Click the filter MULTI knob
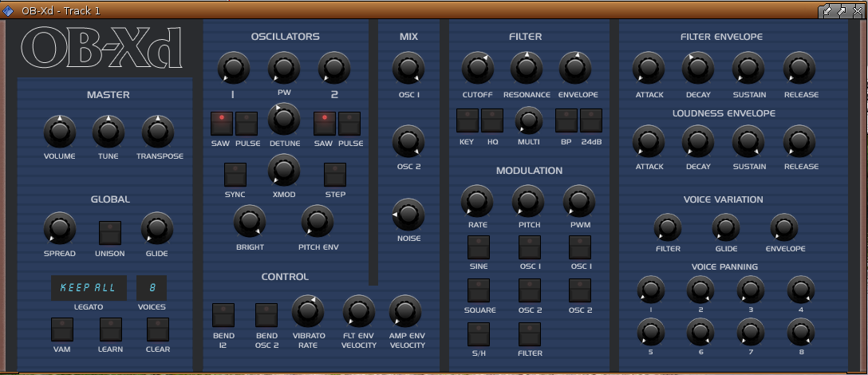 [529, 120]
